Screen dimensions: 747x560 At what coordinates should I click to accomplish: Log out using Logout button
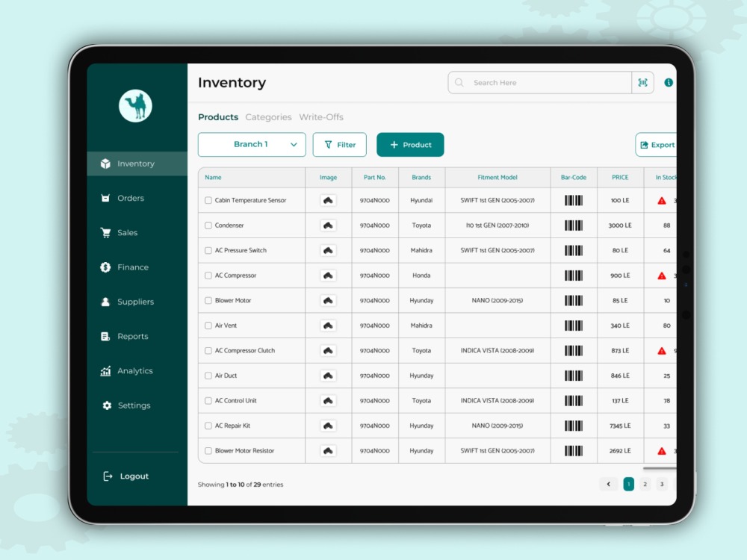coord(126,476)
